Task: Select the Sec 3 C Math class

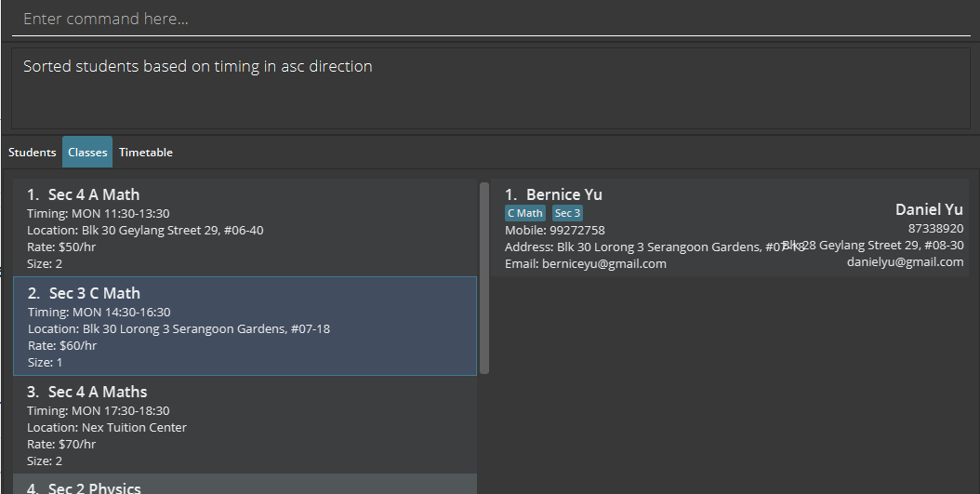Action: [245, 326]
